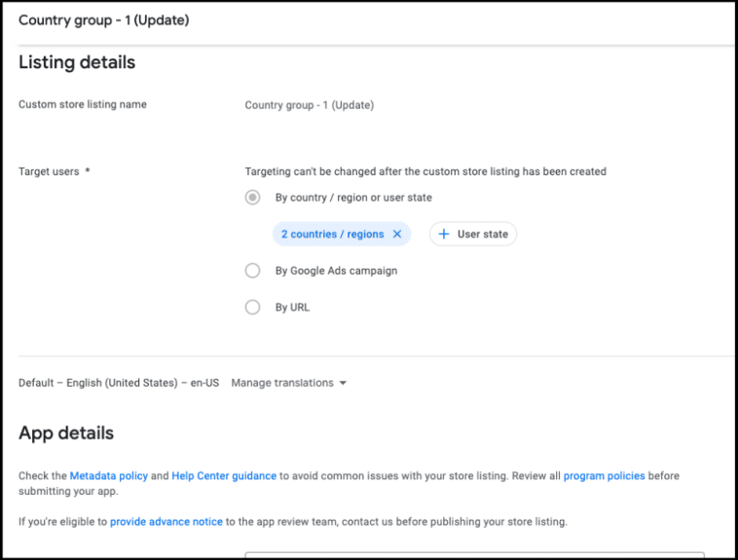
Task: Select the Listing details heading
Action: click(x=77, y=62)
